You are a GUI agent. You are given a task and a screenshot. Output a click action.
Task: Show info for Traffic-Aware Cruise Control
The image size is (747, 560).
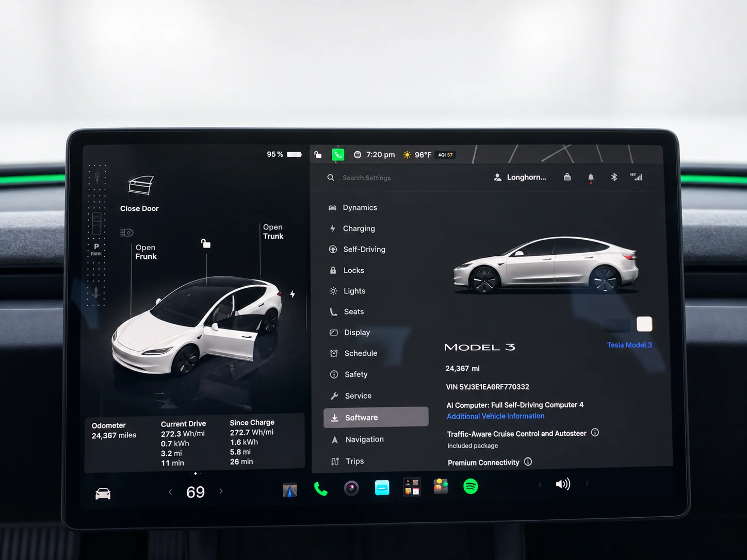[x=595, y=433]
